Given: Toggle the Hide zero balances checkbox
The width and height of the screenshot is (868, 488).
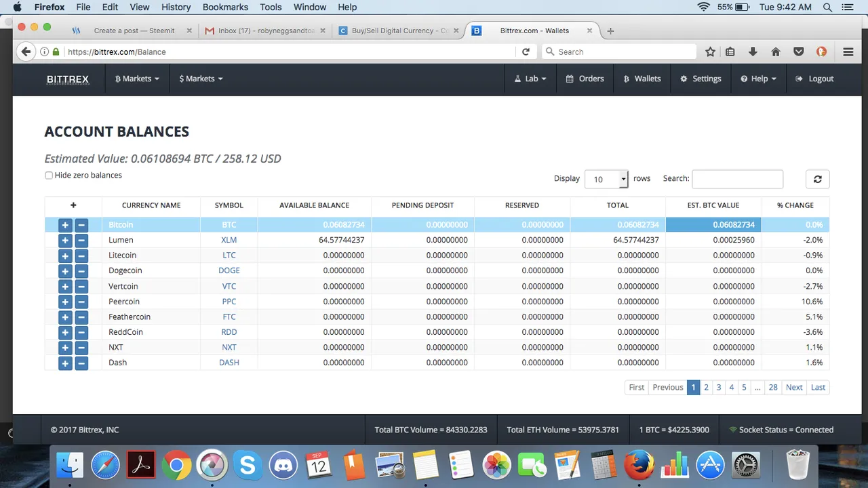Looking at the screenshot, I should 49,176.
